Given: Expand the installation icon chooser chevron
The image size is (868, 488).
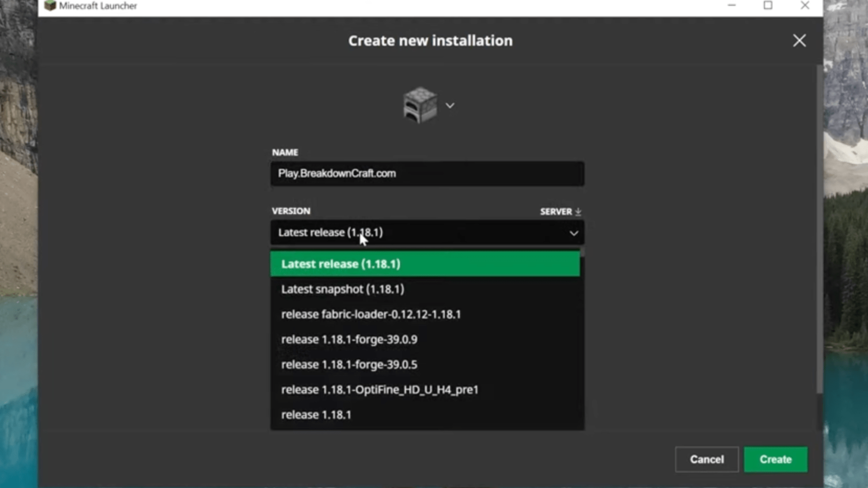Looking at the screenshot, I should [x=450, y=105].
